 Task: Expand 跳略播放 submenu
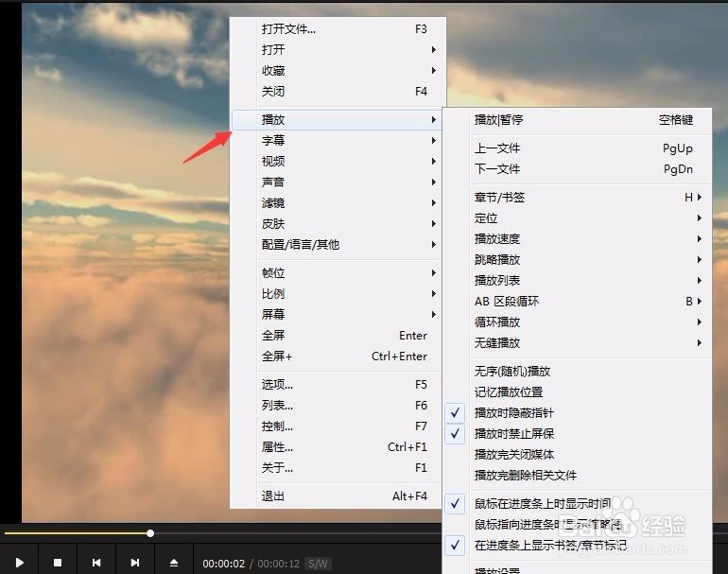(x=577, y=260)
